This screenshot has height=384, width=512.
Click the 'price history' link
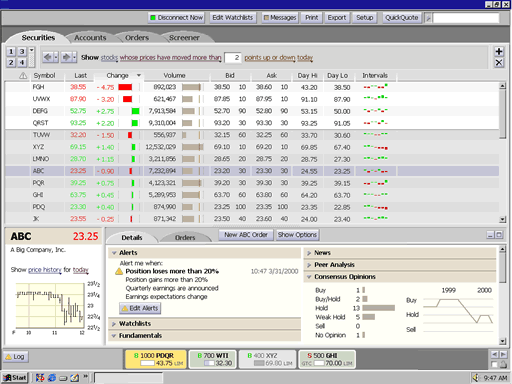[x=45, y=270]
